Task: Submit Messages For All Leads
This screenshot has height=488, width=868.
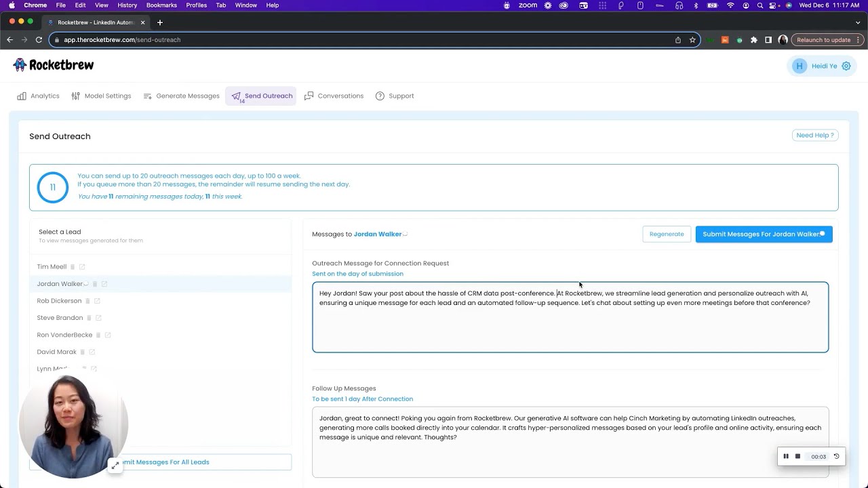Action: (x=161, y=462)
